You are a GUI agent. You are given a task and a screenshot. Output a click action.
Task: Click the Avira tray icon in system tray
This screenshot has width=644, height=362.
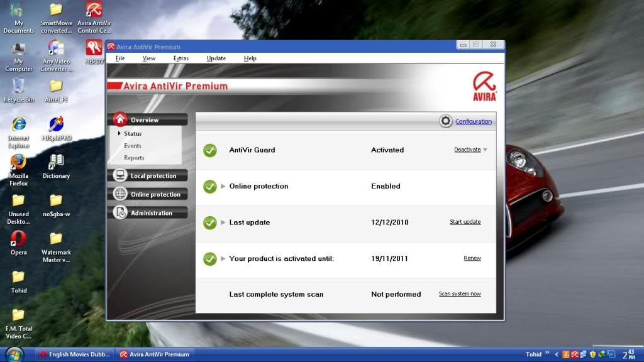click(575, 354)
